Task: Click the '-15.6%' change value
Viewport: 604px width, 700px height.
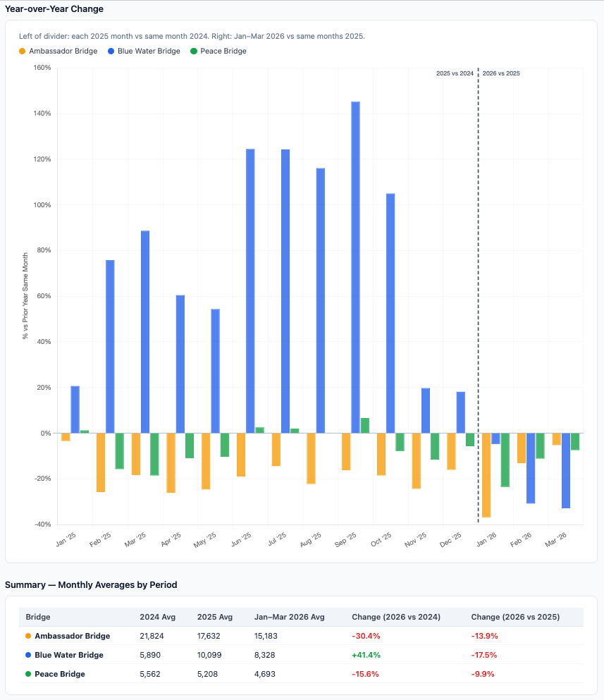Action: (365, 674)
